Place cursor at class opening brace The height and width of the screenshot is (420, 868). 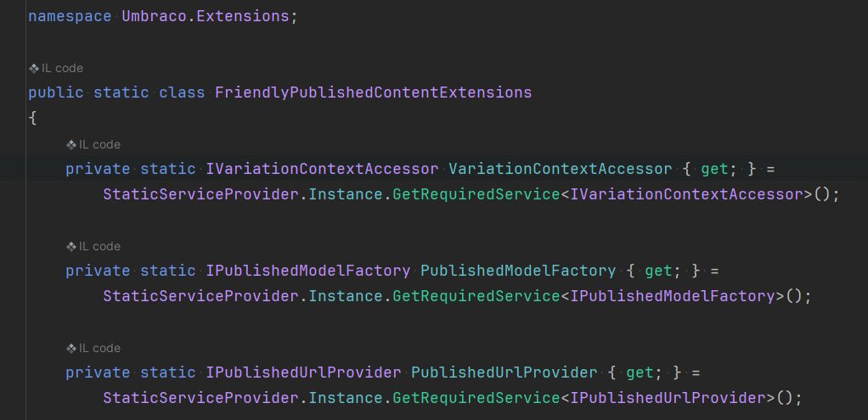click(32, 118)
